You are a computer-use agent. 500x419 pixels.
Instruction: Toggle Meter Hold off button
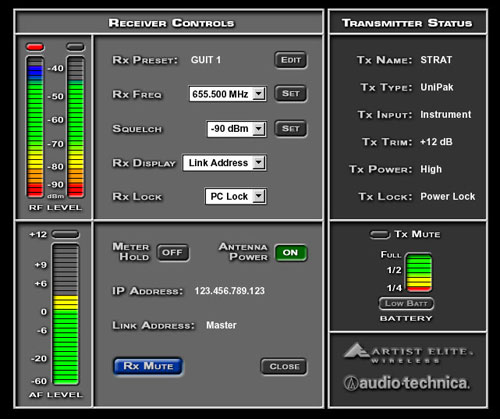click(173, 253)
